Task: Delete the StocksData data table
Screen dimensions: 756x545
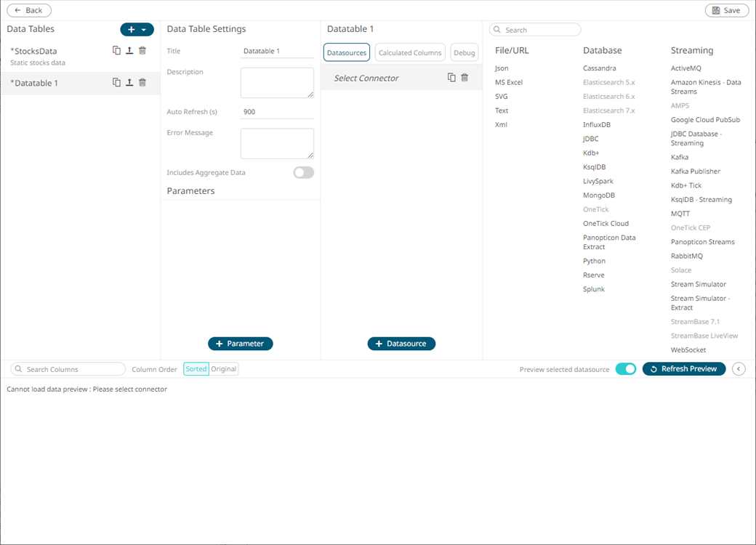Action: [x=142, y=51]
